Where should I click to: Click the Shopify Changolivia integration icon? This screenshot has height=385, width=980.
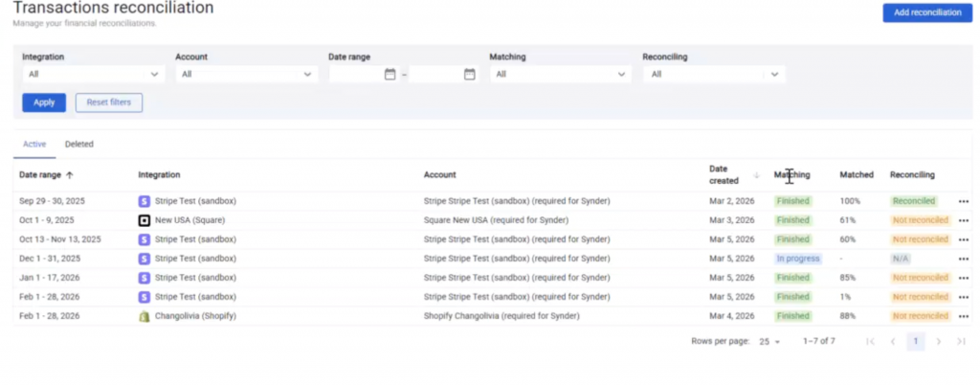pyautogui.click(x=145, y=316)
